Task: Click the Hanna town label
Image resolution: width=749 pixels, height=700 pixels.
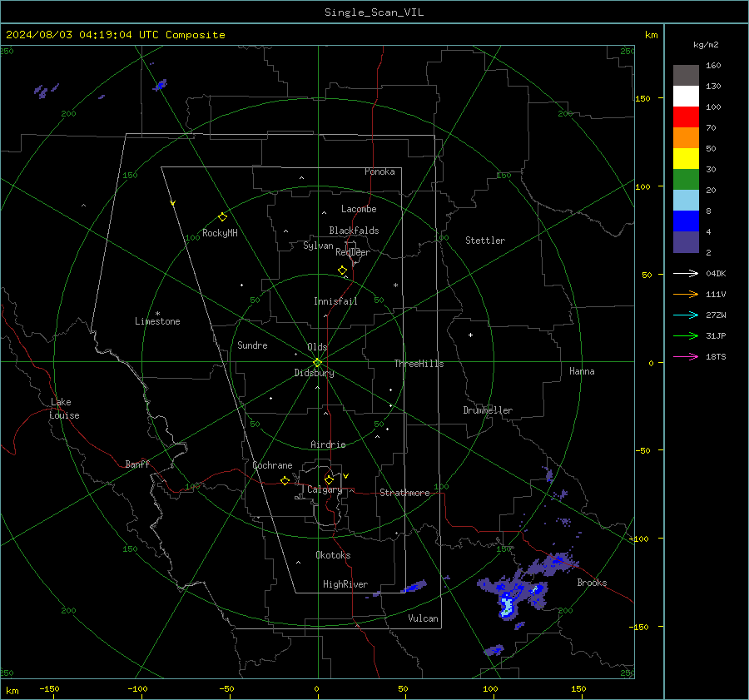Action: pos(582,371)
